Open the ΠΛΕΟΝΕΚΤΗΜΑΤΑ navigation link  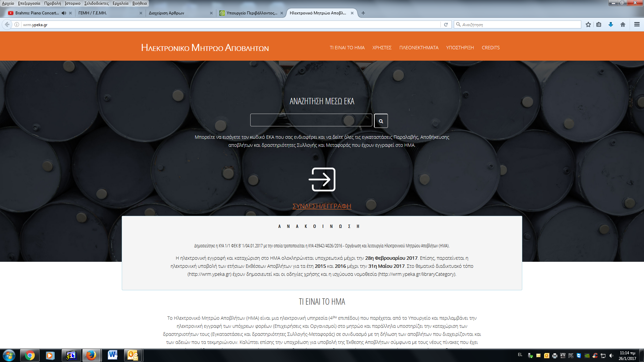point(419,48)
